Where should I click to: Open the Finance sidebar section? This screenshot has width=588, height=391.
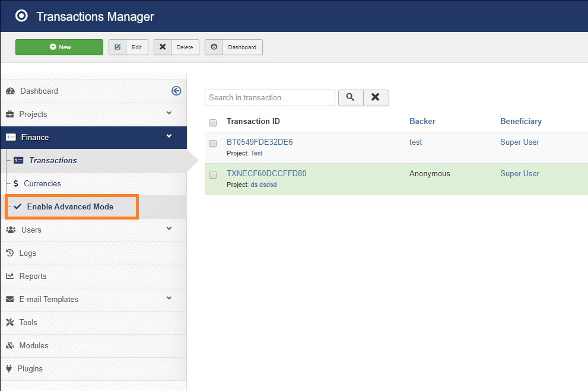click(x=93, y=138)
